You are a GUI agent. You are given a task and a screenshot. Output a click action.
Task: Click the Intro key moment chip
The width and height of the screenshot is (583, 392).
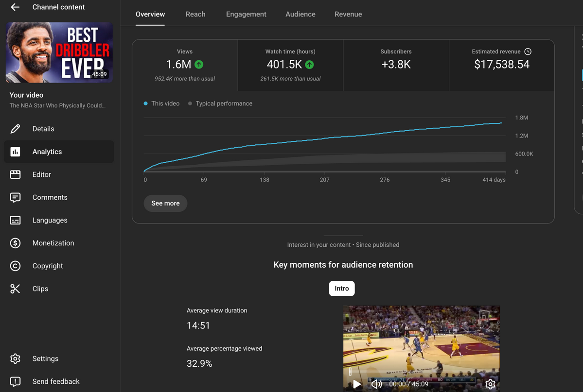pos(342,289)
